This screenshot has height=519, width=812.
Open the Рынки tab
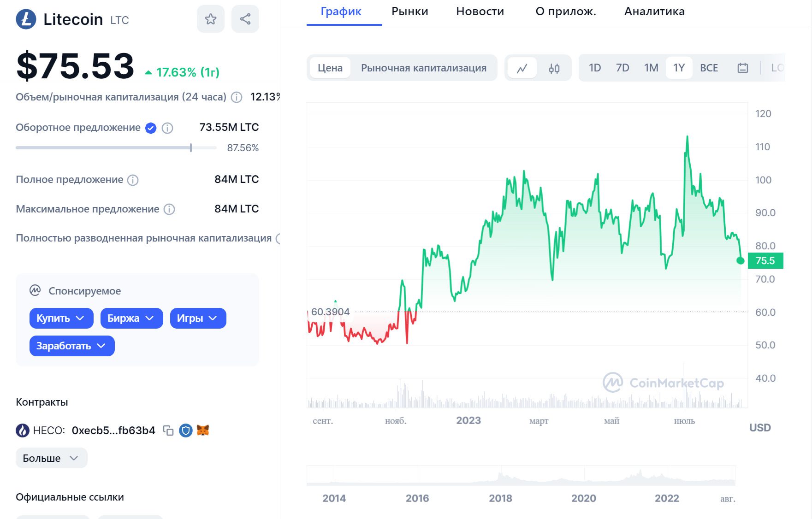click(409, 12)
